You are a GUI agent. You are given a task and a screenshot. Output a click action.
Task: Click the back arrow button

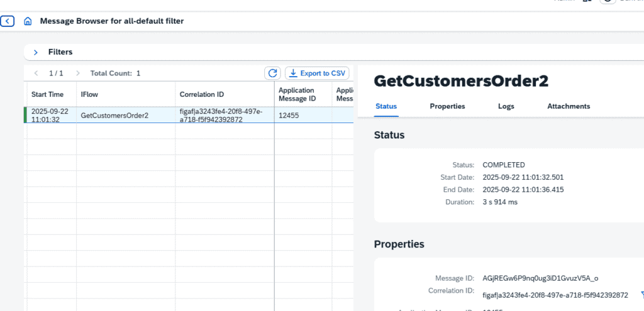point(8,21)
